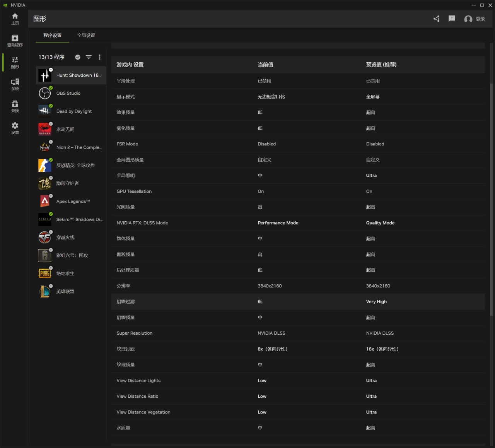Viewport: 495px width, 448px height.
Task: Select the View Distance Vegetation label
Action: (x=143, y=412)
